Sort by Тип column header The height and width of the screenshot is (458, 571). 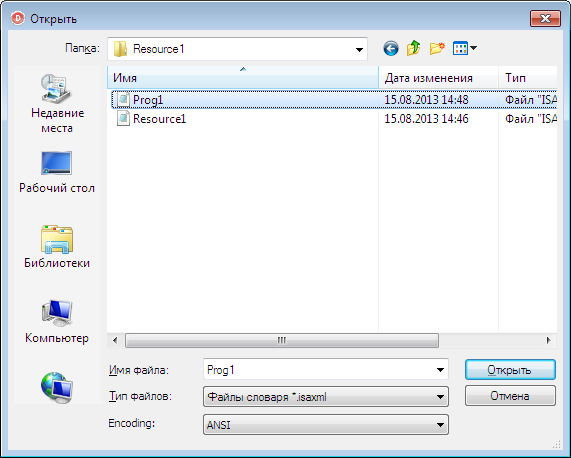(x=528, y=78)
